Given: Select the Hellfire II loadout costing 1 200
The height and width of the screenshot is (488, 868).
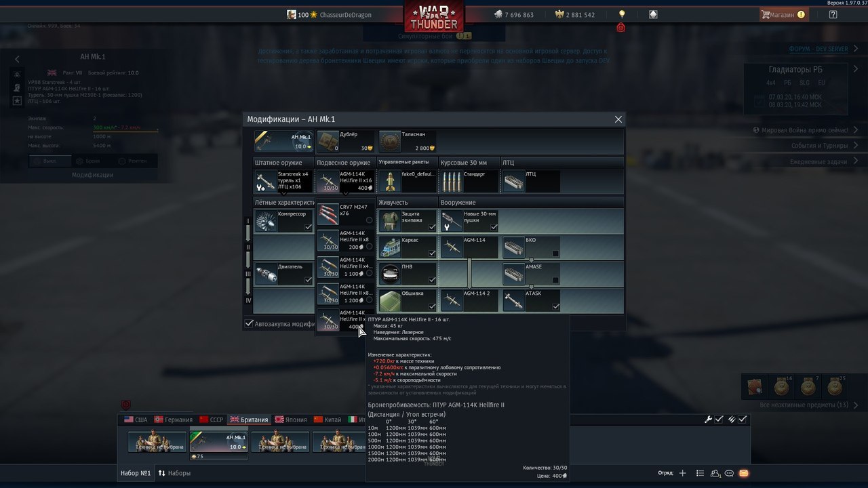Looking at the screenshot, I should (346, 294).
